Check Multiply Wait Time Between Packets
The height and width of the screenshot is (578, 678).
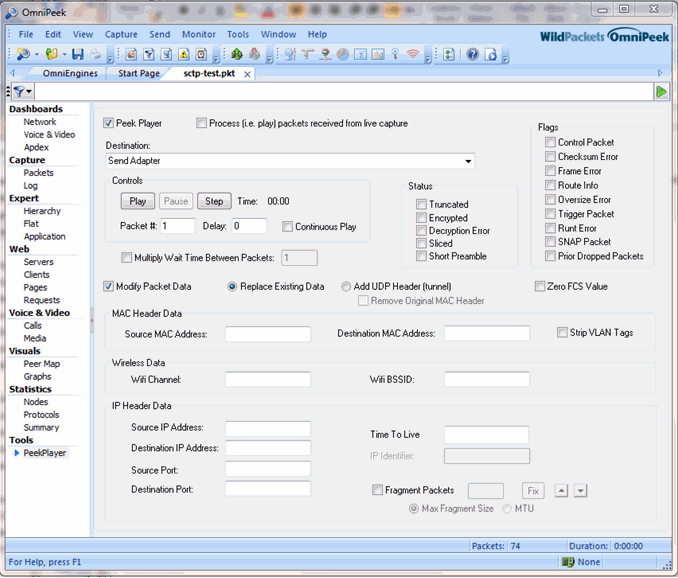(126, 258)
